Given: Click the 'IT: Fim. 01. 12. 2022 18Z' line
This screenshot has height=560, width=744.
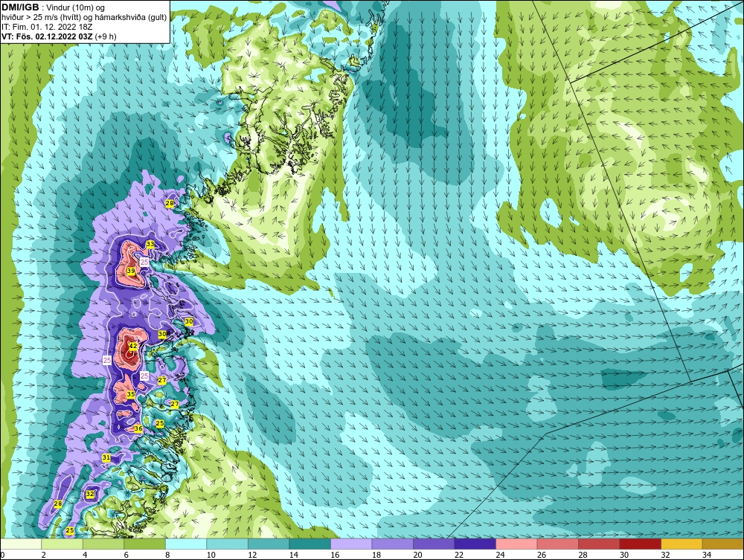Looking at the screenshot, I should [x=47, y=27].
